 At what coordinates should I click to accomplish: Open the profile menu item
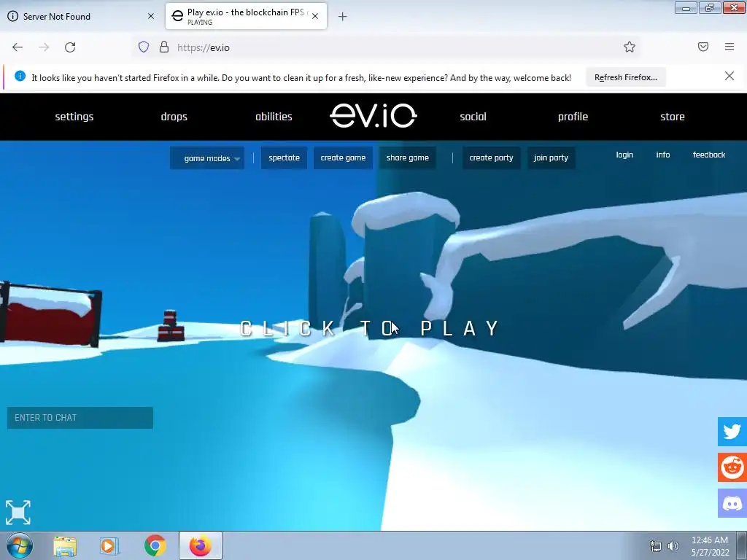[x=573, y=117]
